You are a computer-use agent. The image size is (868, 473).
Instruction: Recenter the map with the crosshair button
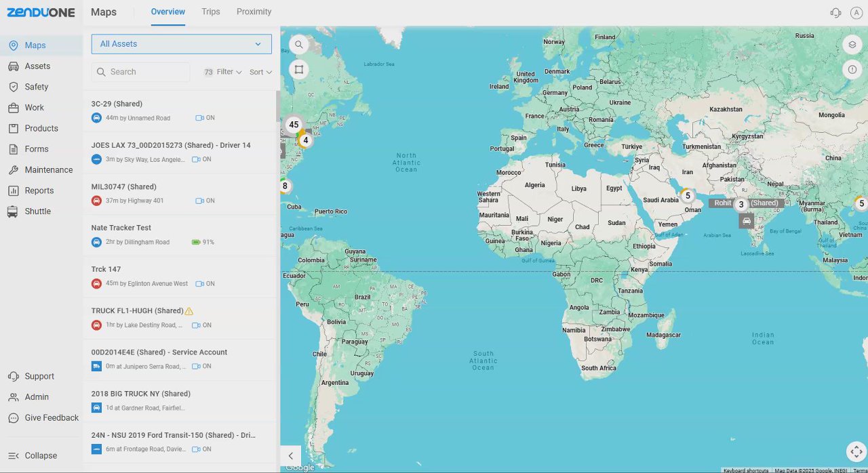point(856,452)
